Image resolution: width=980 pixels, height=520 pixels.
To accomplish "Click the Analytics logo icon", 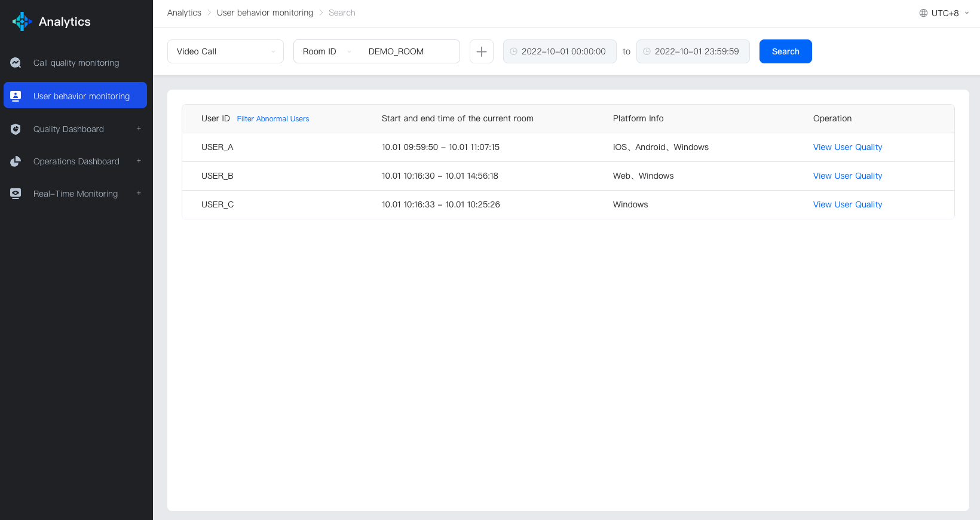I will [22, 22].
